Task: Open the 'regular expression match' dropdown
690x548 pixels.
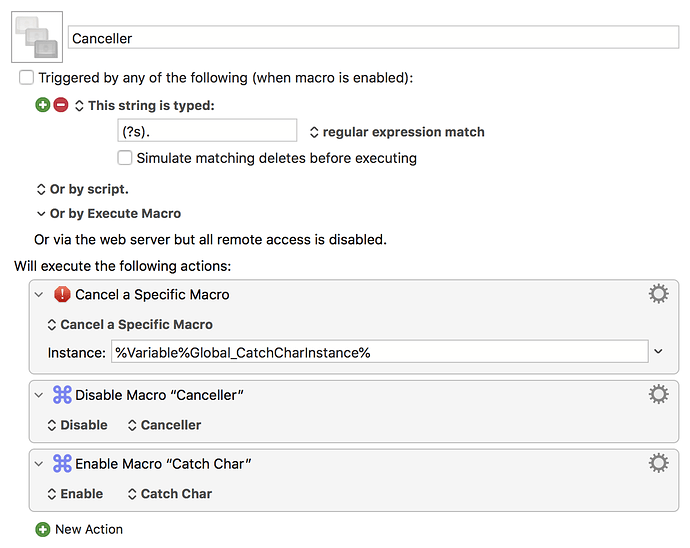Action: point(396,132)
